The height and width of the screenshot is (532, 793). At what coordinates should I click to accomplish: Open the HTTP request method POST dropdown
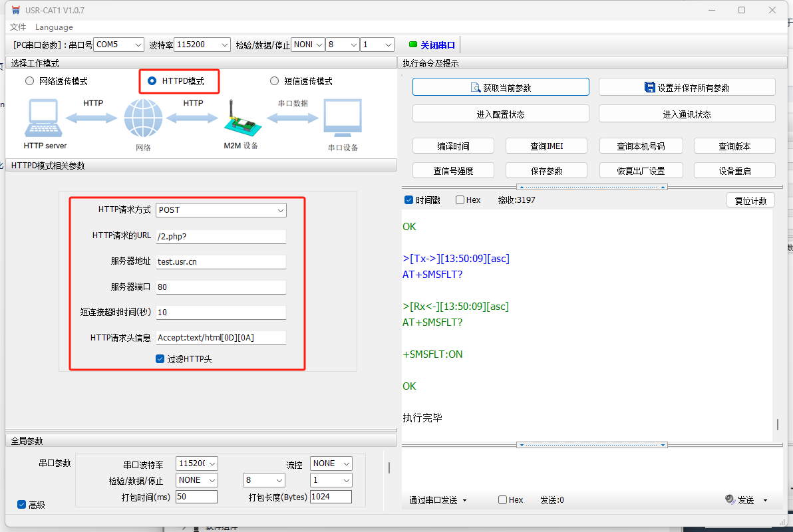coord(221,210)
